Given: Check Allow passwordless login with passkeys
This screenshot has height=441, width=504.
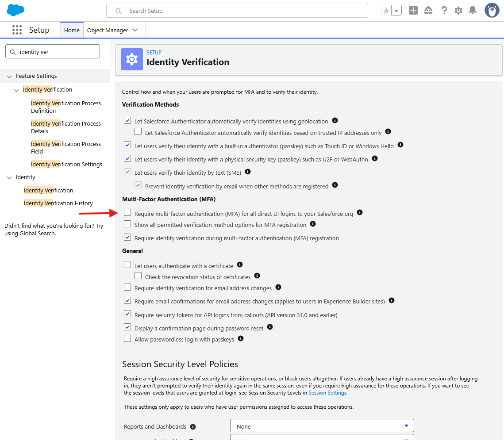Looking at the screenshot, I should (127, 338).
